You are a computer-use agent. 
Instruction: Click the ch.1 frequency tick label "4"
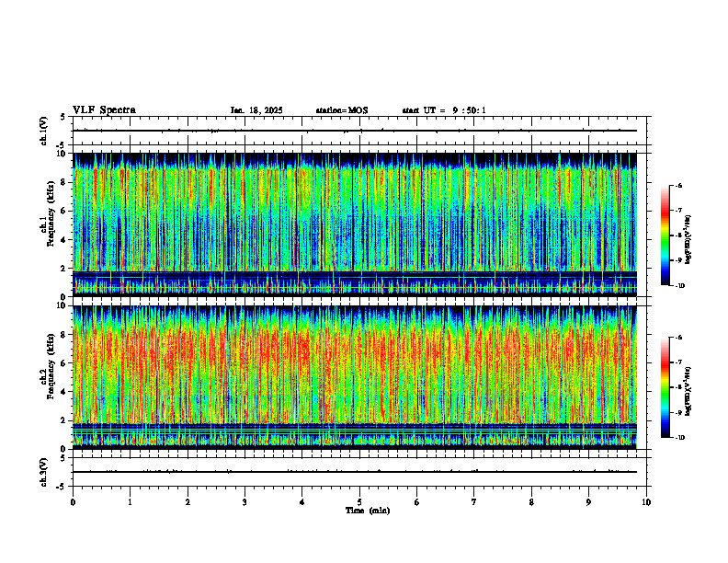pyautogui.click(x=63, y=240)
